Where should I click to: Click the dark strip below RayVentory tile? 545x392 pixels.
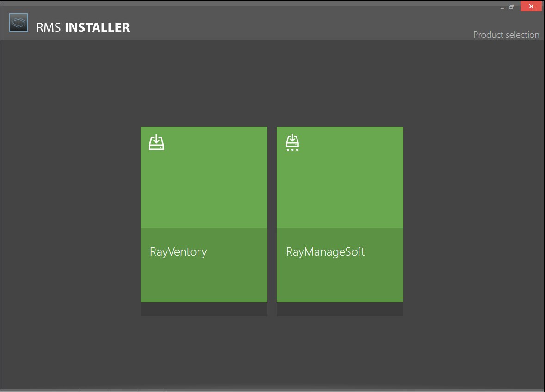(x=204, y=309)
